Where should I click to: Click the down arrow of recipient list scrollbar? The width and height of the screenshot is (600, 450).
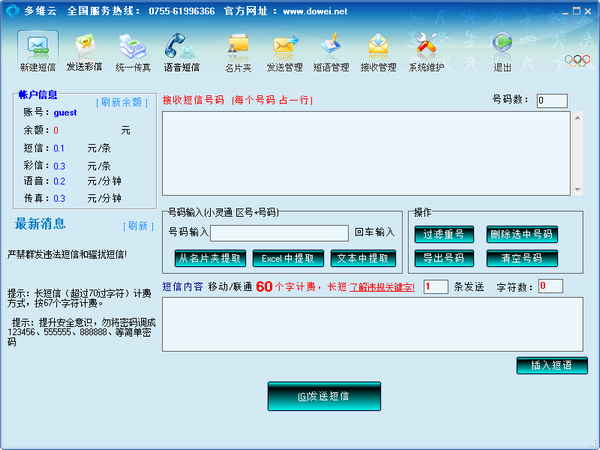577,188
